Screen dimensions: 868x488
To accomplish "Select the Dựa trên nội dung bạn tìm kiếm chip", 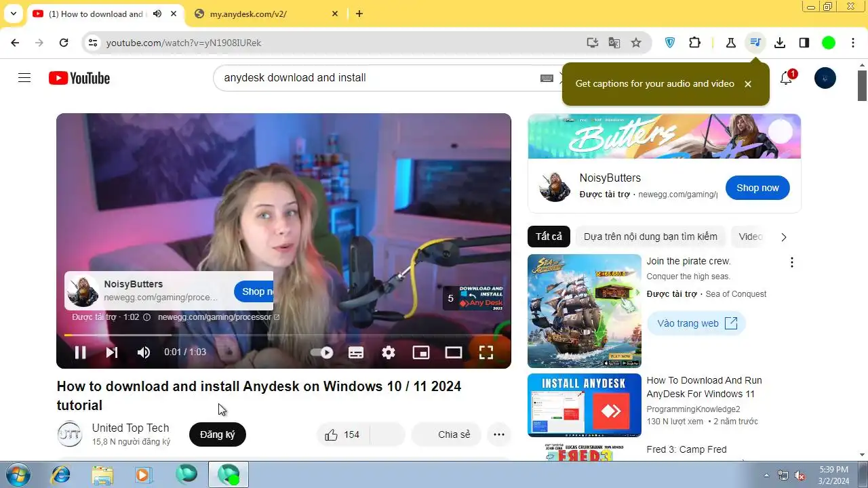I will (x=650, y=237).
